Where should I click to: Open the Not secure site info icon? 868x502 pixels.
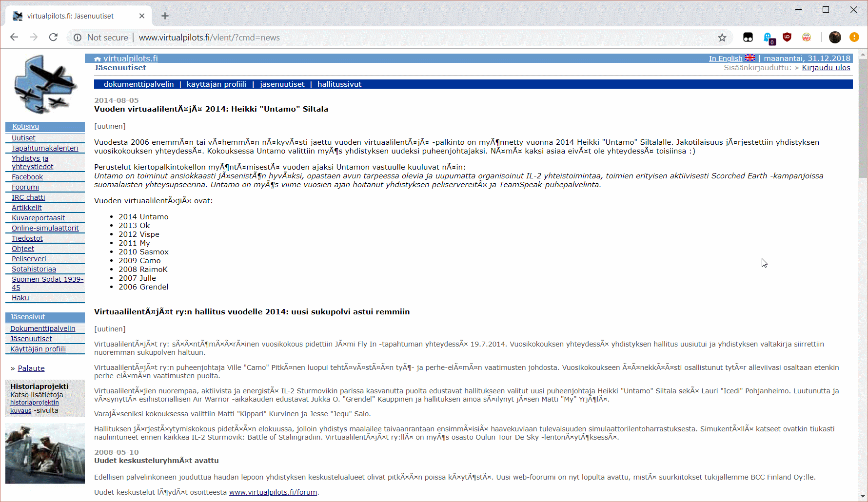(78, 38)
